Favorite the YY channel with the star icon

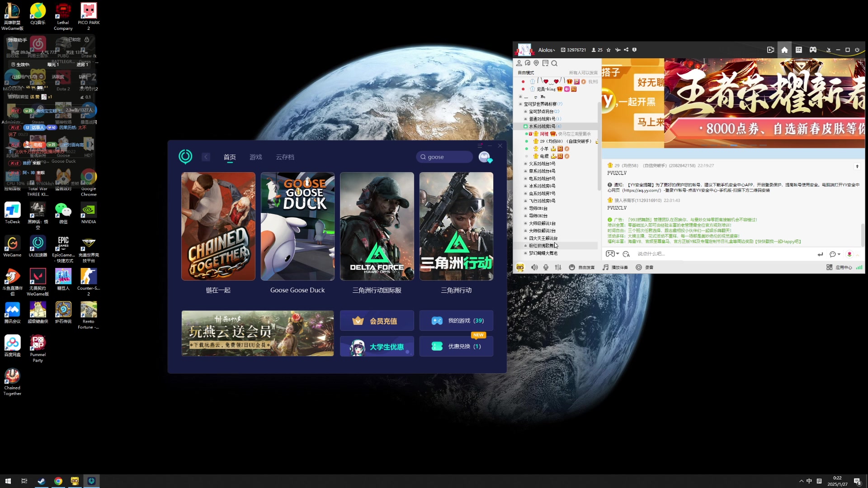(609, 50)
